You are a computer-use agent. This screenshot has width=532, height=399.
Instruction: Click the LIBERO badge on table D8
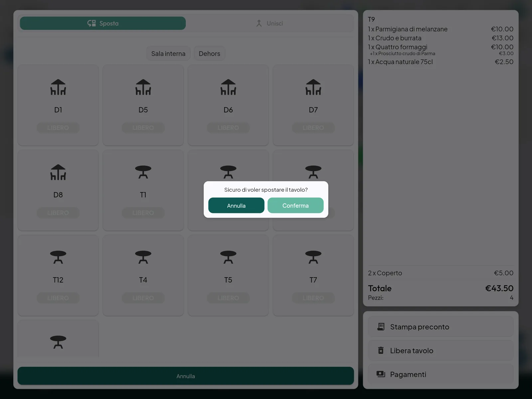click(x=58, y=213)
